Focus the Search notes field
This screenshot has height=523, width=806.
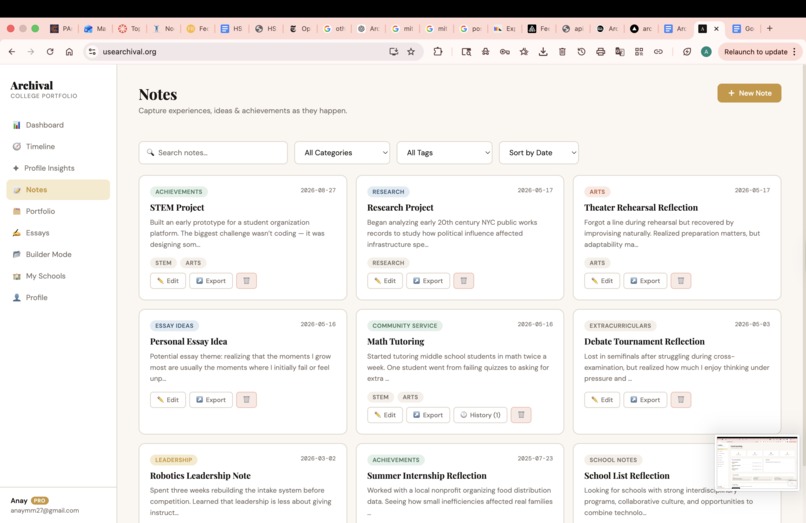(x=213, y=153)
